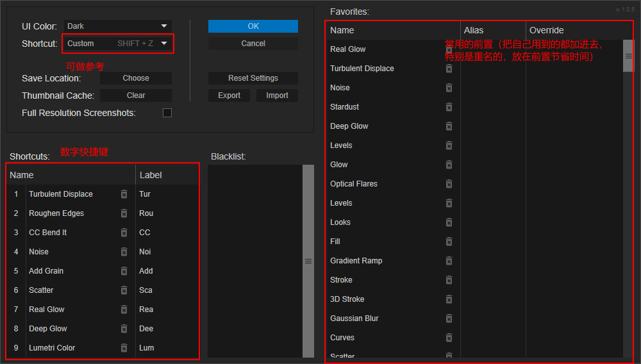Remove Glow favorite entry
This screenshot has height=364, width=641.
pos(449,165)
